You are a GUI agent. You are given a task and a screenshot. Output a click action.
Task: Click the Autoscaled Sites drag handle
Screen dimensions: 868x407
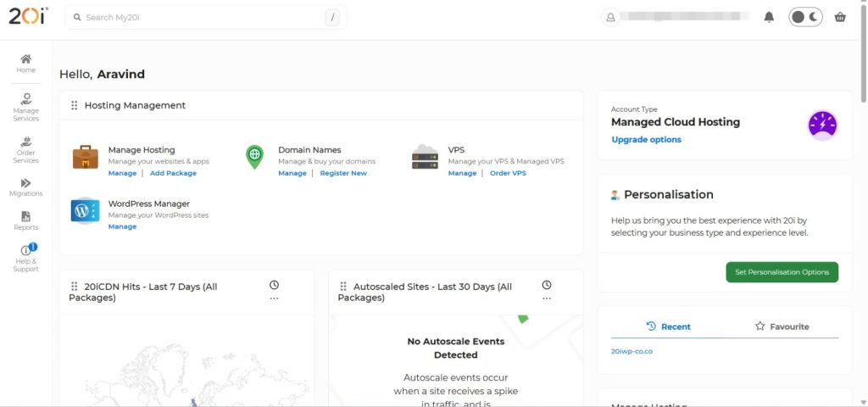coord(343,287)
